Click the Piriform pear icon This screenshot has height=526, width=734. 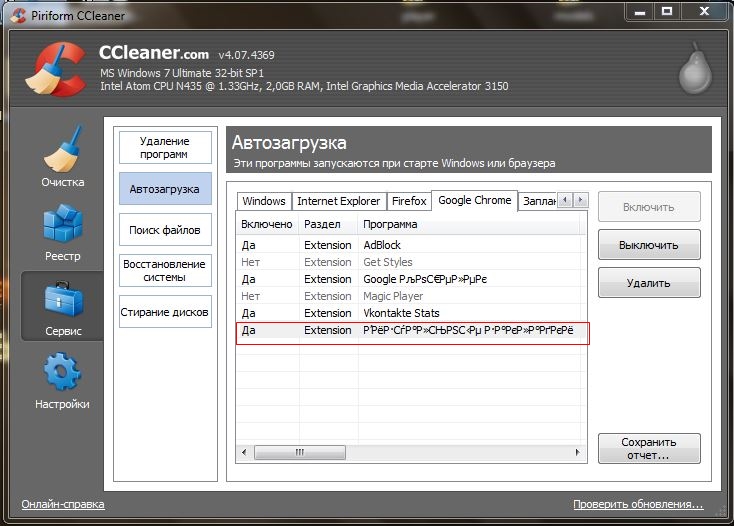[695, 69]
